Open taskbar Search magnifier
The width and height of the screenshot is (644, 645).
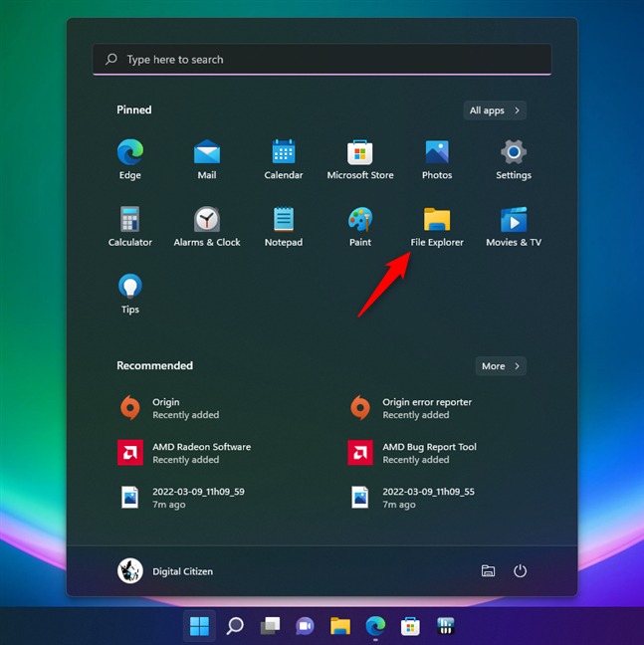pos(235,626)
